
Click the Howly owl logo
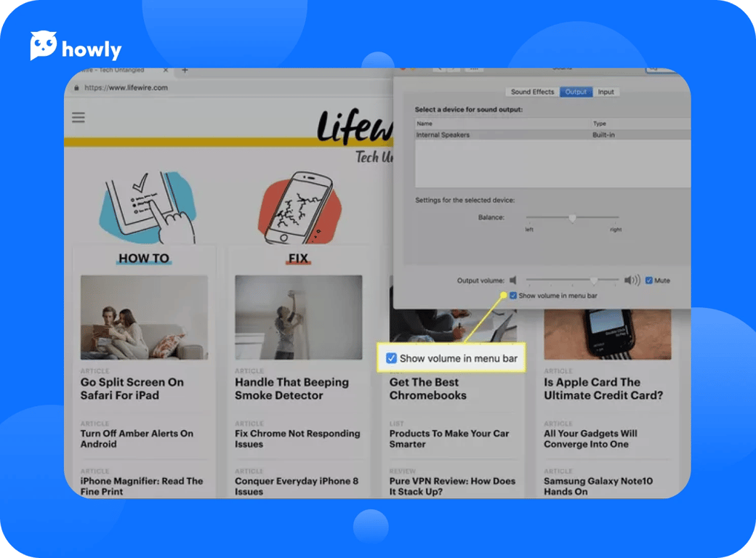coord(44,46)
